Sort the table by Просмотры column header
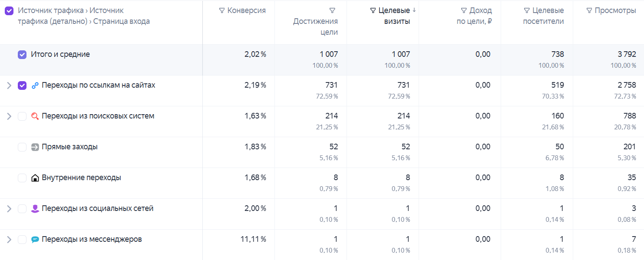 (x=615, y=11)
